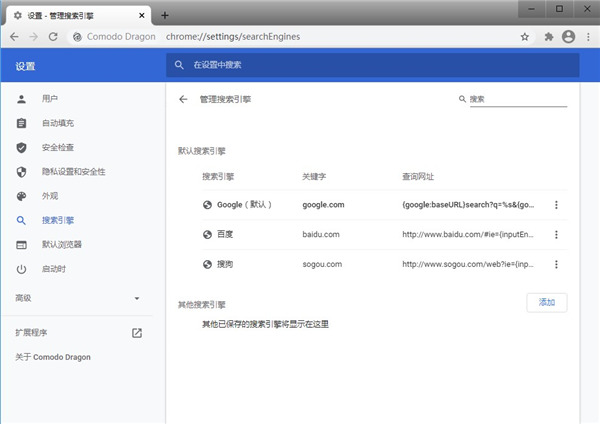Open more actions for Google search engine
Image resolution: width=600 pixels, height=424 pixels.
click(556, 205)
